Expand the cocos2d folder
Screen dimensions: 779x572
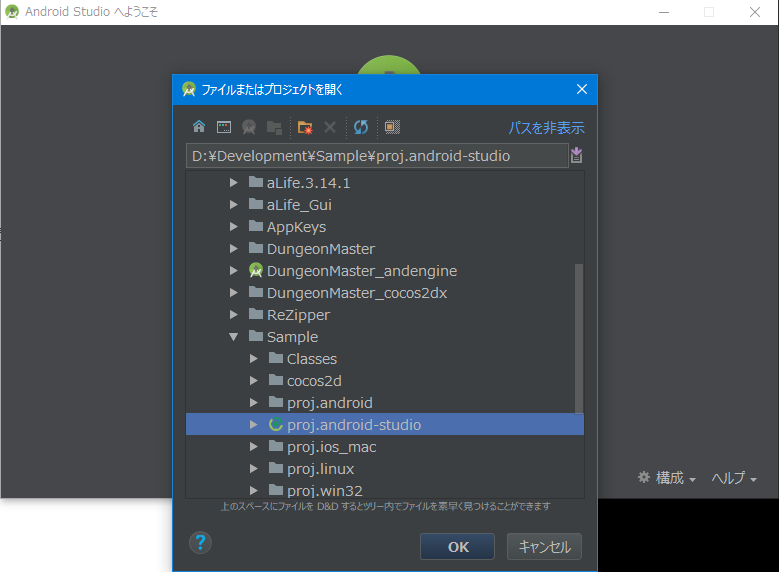click(x=253, y=381)
